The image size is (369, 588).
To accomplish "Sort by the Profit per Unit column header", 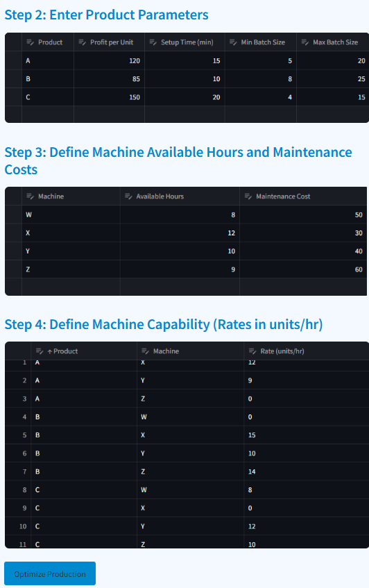I will tap(109, 42).
